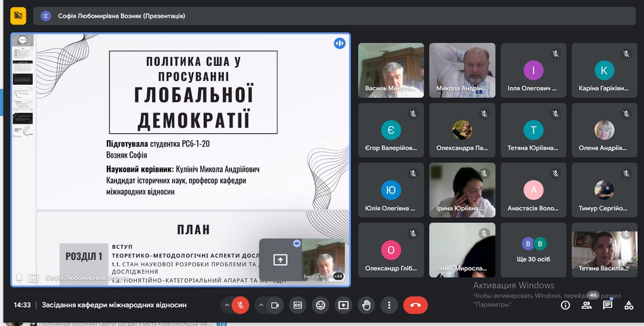This screenshot has height=326, width=644.
Task: Click the share icon in the floating self-view
Action: [280, 259]
